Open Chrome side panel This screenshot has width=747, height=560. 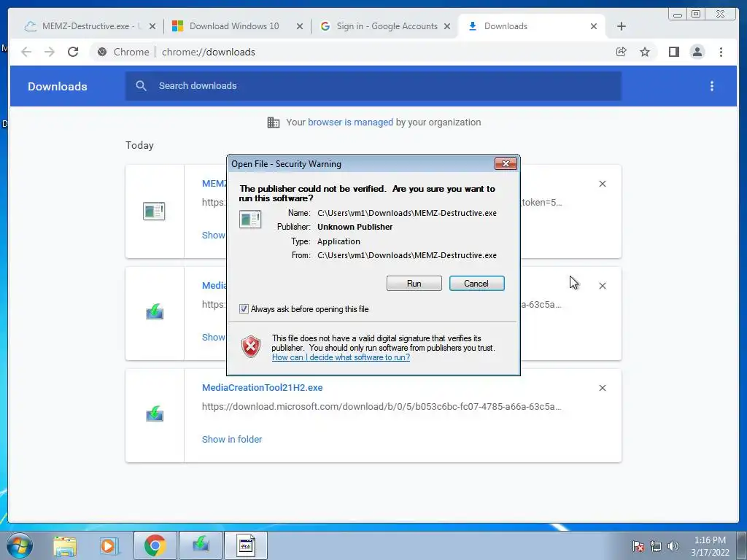673,52
